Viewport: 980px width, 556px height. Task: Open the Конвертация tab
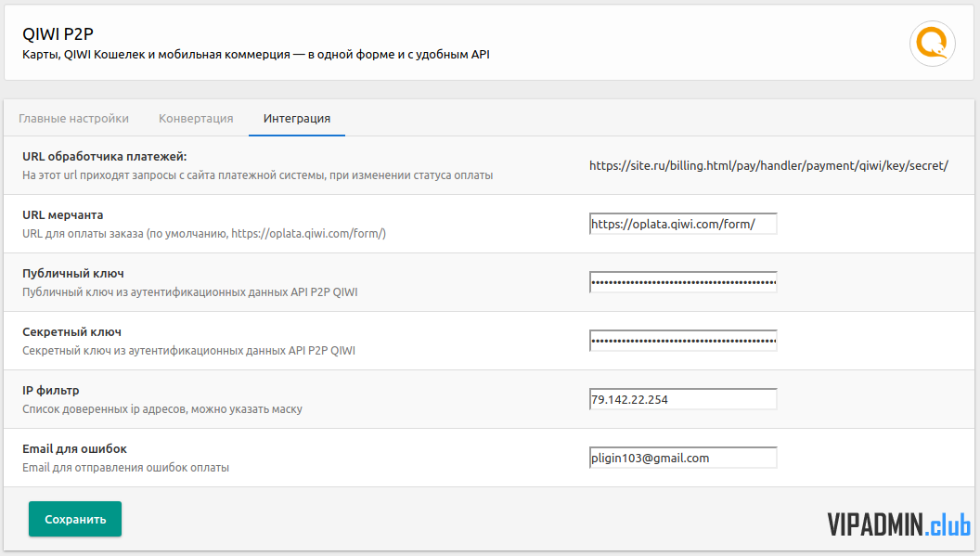click(196, 118)
